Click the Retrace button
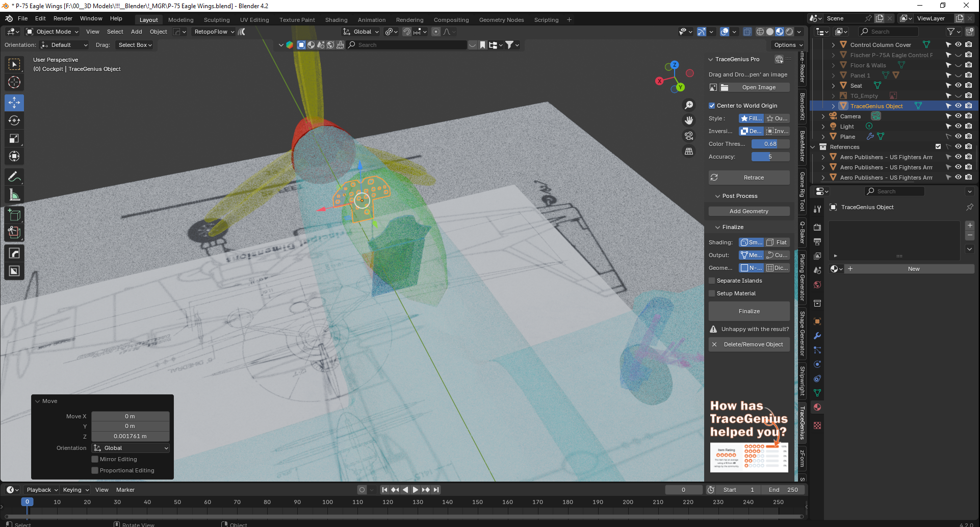This screenshot has width=980, height=527. [749, 178]
